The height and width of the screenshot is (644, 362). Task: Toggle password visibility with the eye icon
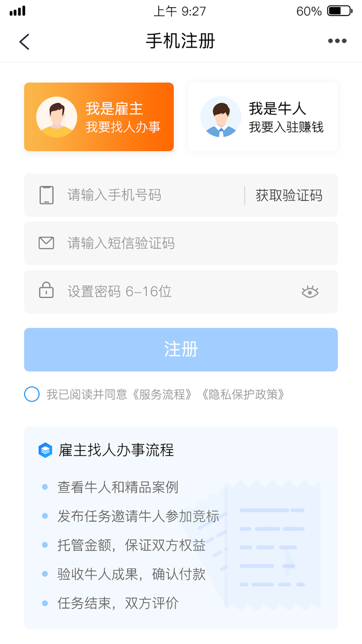[310, 292]
